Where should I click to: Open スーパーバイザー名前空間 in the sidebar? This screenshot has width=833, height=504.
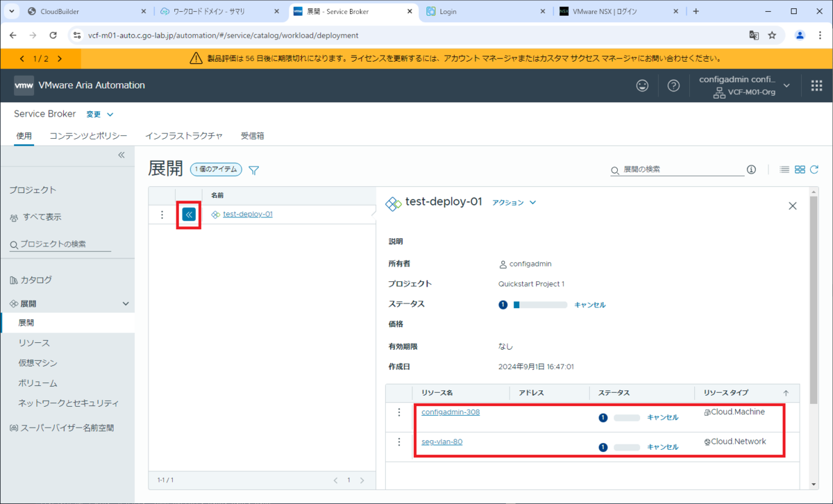67,428
